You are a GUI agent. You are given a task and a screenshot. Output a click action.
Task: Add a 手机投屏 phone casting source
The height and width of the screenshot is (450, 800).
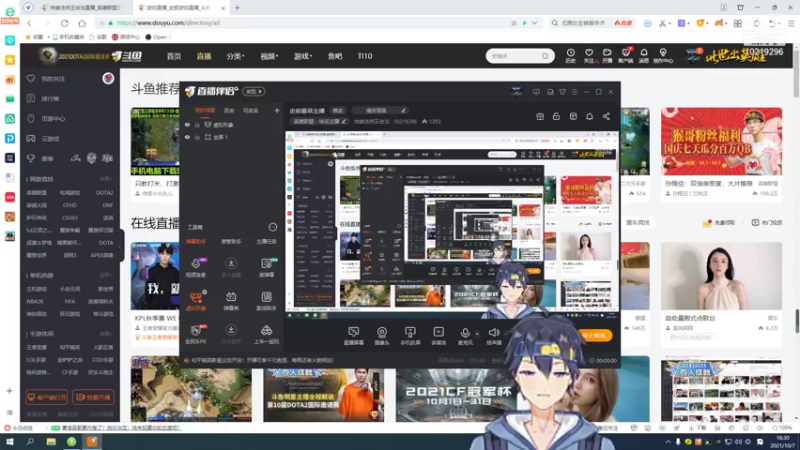click(x=410, y=336)
